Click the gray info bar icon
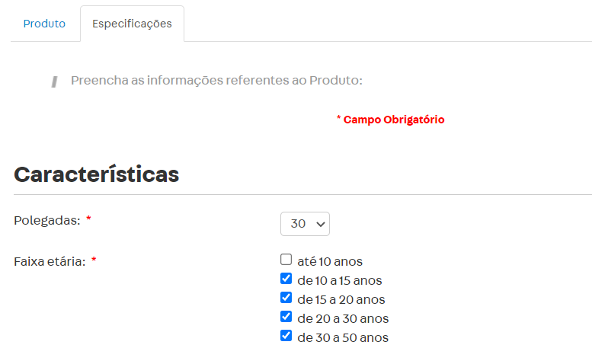 [54, 81]
